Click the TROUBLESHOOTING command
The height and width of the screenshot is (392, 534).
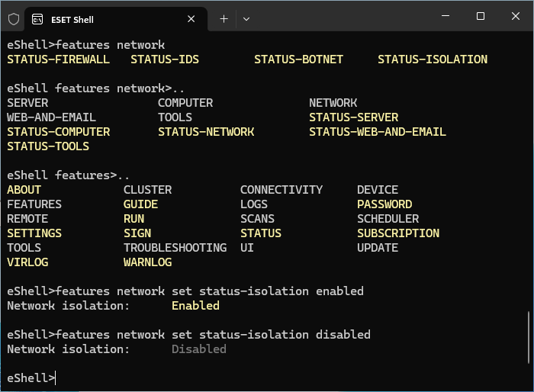point(175,248)
